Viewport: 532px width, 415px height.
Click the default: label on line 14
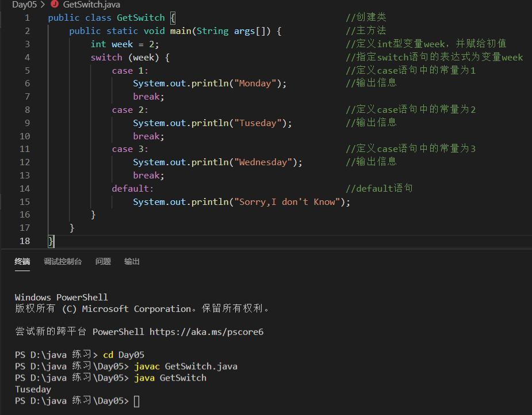point(133,188)
